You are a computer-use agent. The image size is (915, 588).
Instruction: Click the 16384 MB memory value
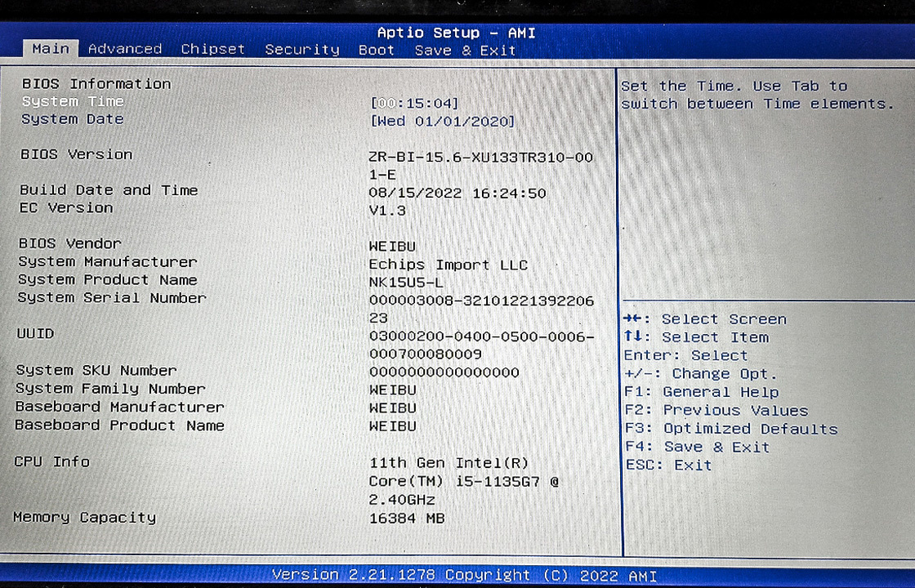pyautogui.click(x=407, y=518)
